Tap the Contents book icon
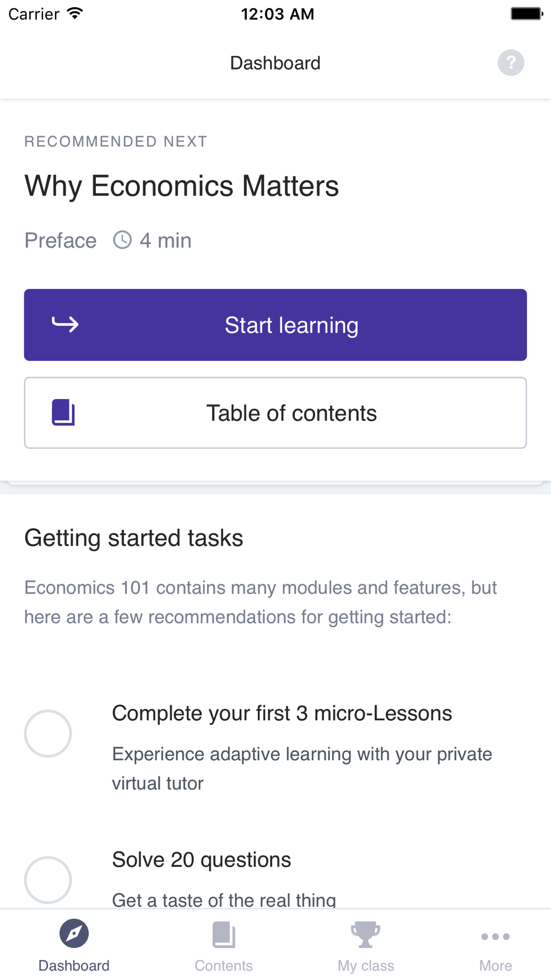The image size is (551, 980). click(x=224, y=935)
